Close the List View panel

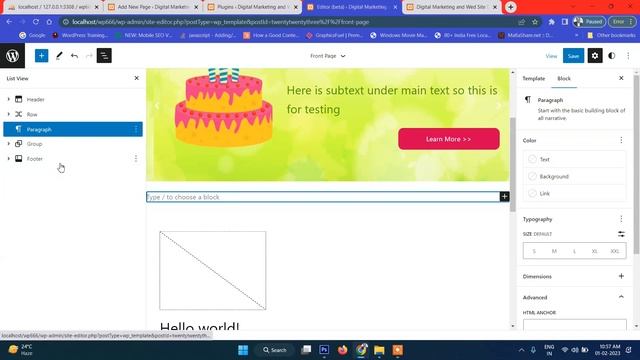(x=136, y=78)
